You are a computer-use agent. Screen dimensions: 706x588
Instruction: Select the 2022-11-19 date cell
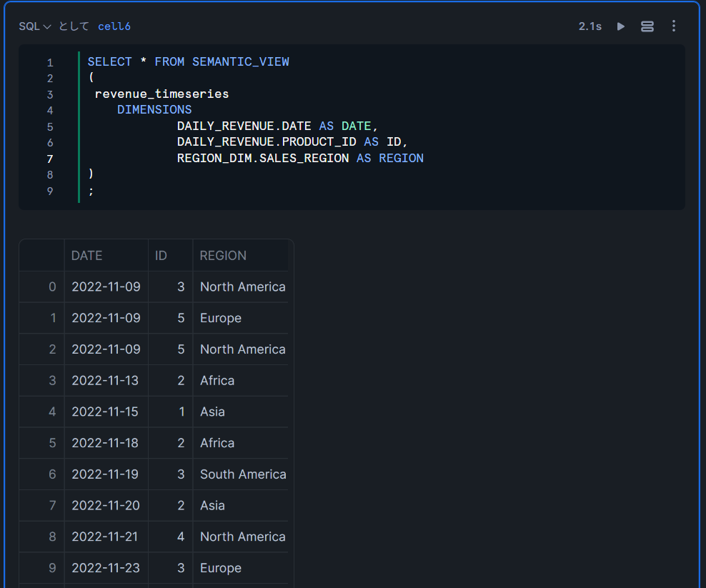coord(106,474)
